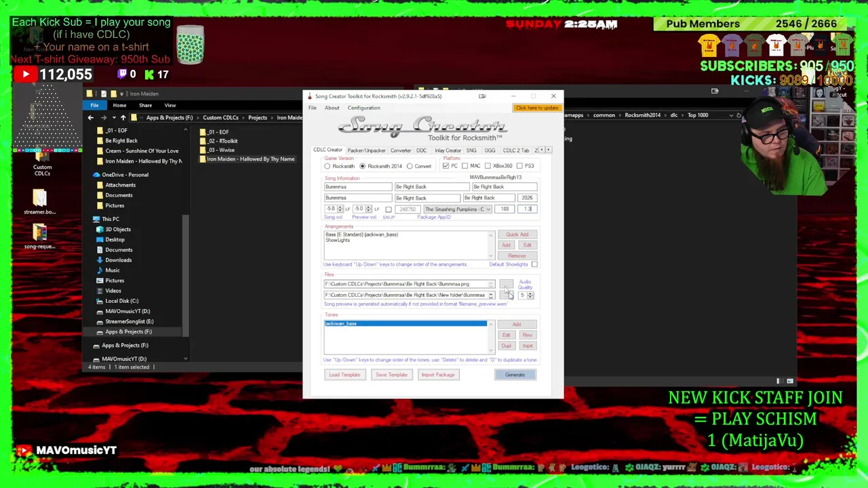
Task: Toggle the Default Showlights checkbox
Action: (x=534, y=264)
